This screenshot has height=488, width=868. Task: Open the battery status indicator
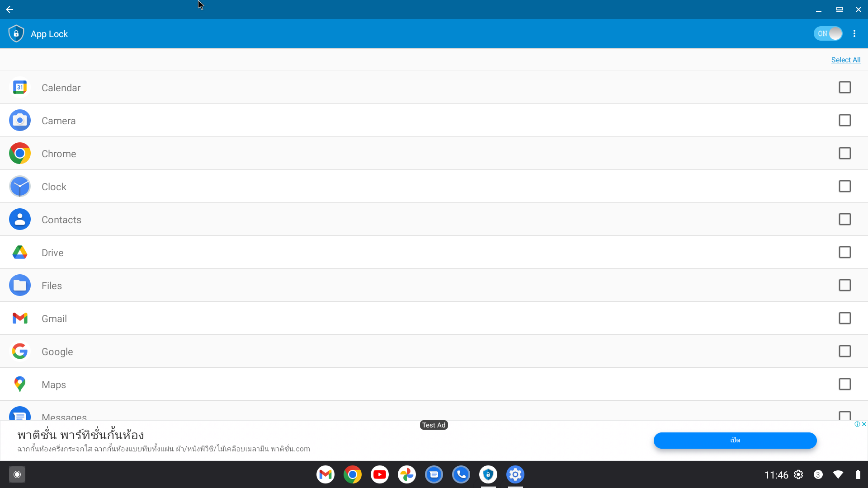point(859,474)
